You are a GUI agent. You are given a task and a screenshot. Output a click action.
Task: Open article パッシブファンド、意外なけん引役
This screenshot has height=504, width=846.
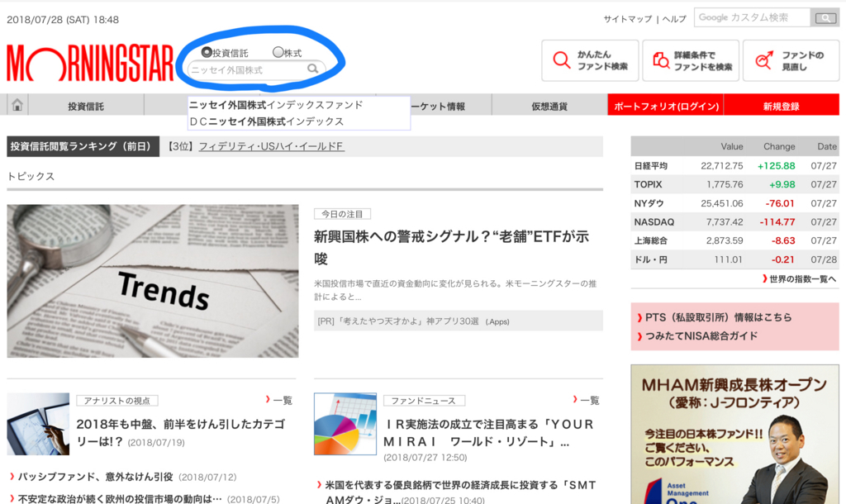[x=95, y=477]
